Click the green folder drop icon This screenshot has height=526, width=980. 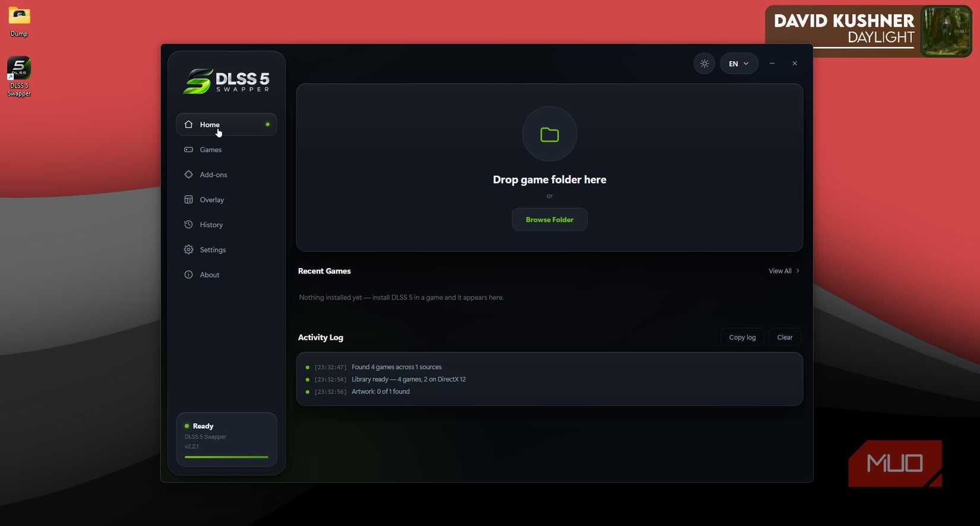coord(549,134)
